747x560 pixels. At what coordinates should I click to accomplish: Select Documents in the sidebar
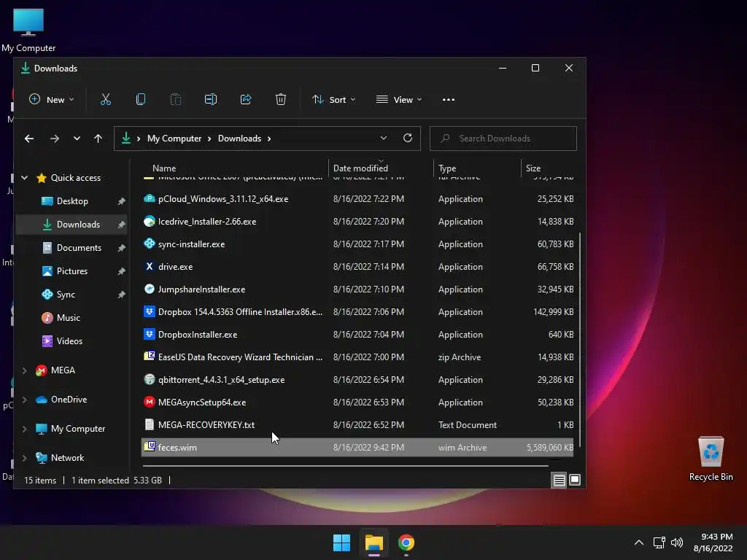pos(72,248)
